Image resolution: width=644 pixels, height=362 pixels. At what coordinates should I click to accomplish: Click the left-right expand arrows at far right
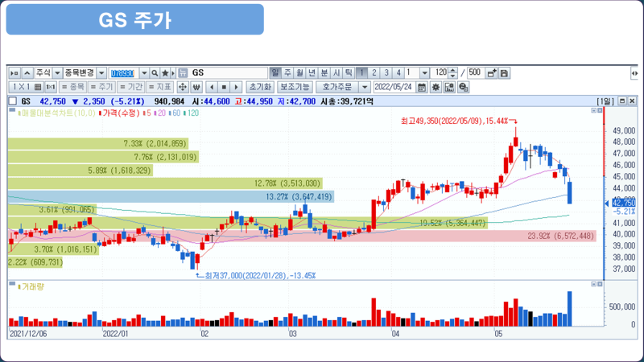pyautogui.click(x=634, y=73)
